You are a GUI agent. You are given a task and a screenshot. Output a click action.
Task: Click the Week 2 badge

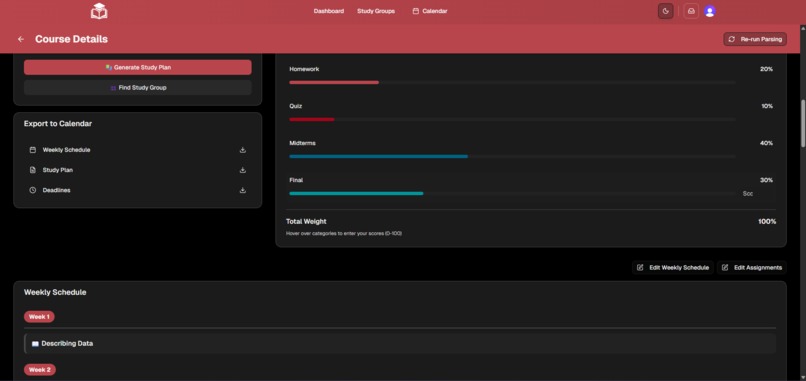(40, 370)
